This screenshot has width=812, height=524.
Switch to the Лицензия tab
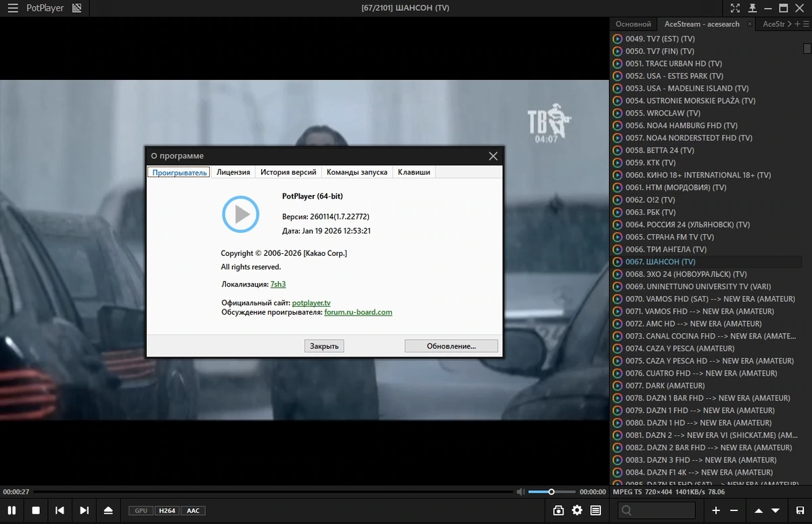point(233,172)
